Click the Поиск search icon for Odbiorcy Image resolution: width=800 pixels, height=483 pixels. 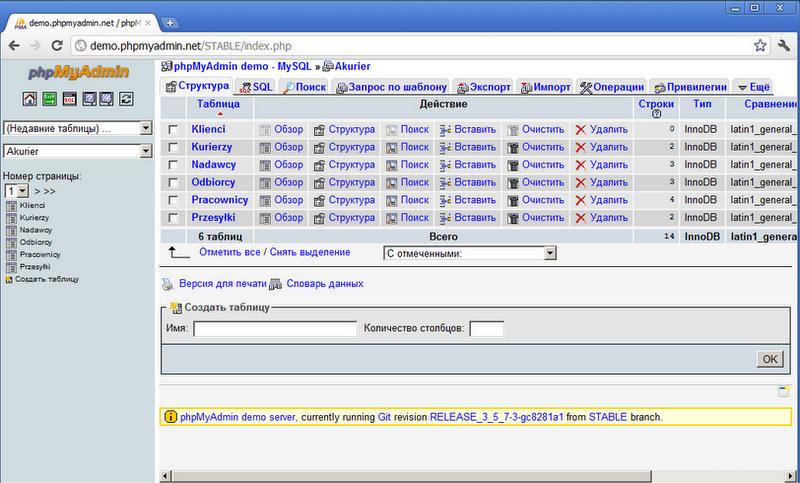pyautogui.click(x=391, y=183)
